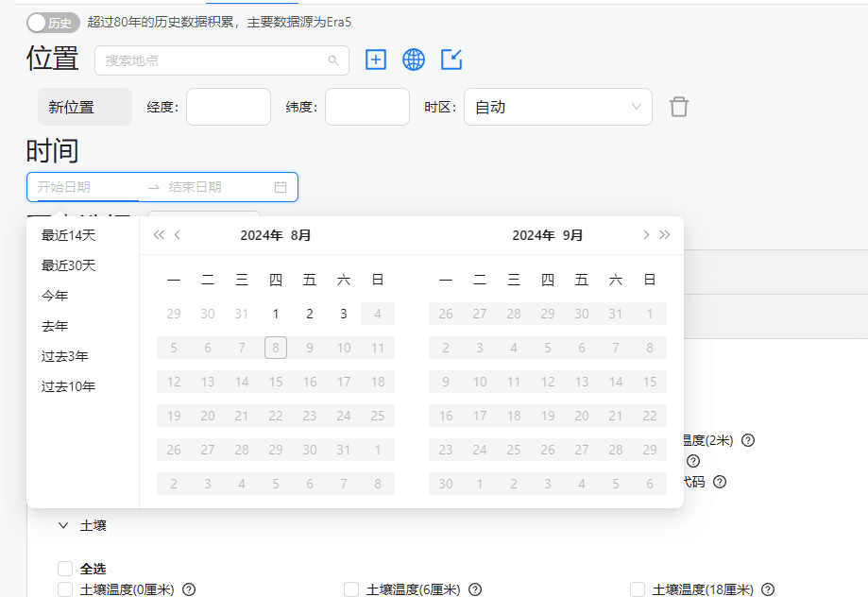Click the next year double-arrow icon

(x=665, y=235)
